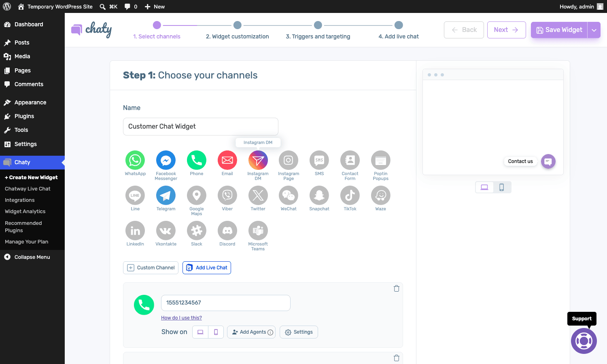Click the Save Widget button
Image resolution: width=607 pixels, height=364 pixels.
pos(559,30)
